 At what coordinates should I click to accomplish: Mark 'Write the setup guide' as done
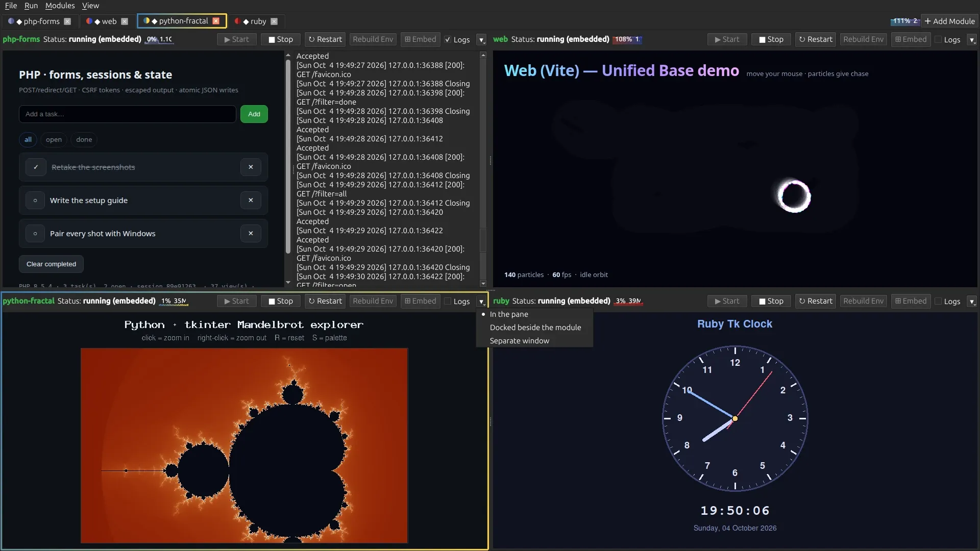tap(35, 200)
